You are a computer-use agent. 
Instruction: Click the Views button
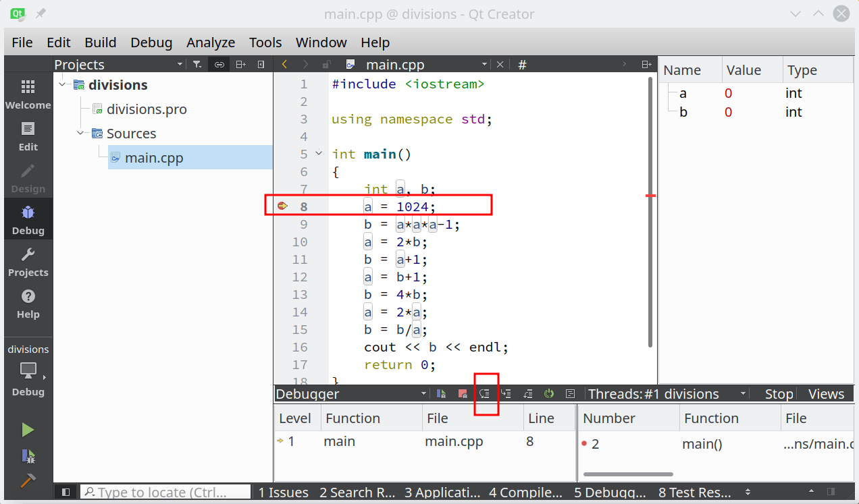[826, 393]
